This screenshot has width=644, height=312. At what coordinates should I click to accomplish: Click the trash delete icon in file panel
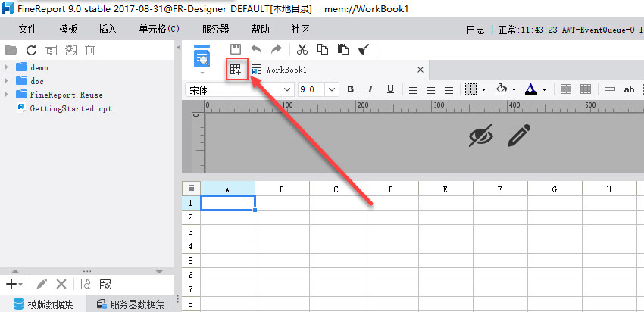[x=90, y=50]
